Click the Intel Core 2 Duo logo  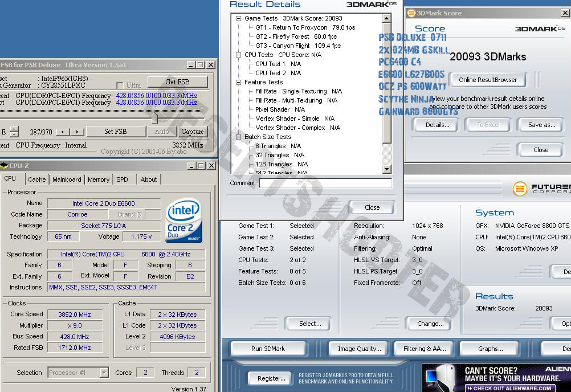coord(184,221)
